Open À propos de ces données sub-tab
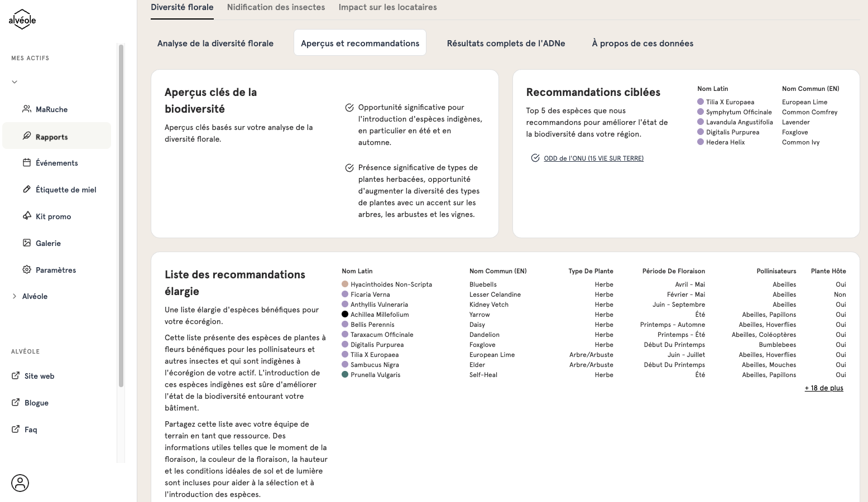Image resolution: width=868 pixels, height=502 pixels. click(x=642, y=43)
